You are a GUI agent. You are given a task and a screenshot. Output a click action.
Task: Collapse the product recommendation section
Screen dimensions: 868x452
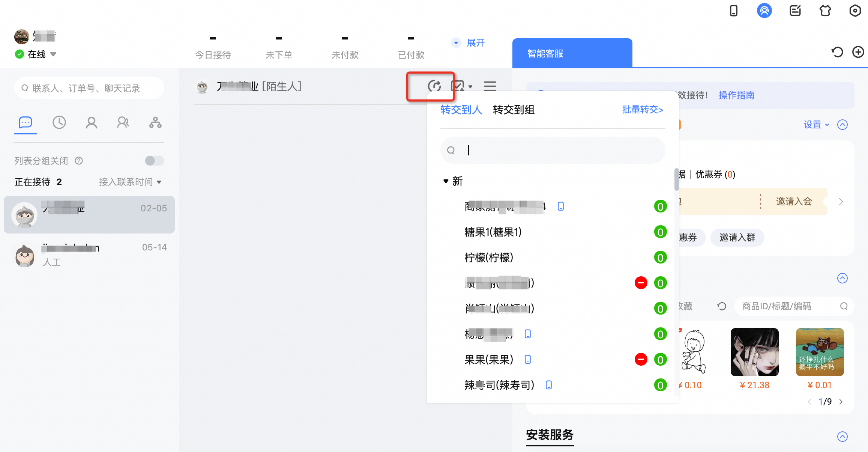(842, 278)
